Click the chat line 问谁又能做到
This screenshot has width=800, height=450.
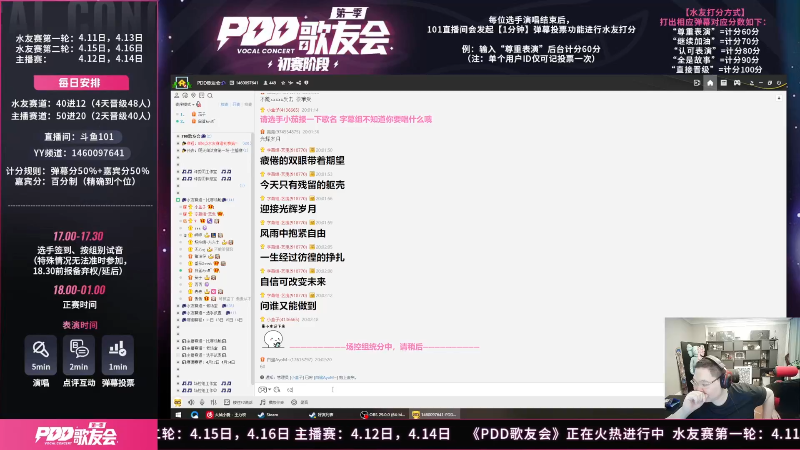click(x=288, y=306)
